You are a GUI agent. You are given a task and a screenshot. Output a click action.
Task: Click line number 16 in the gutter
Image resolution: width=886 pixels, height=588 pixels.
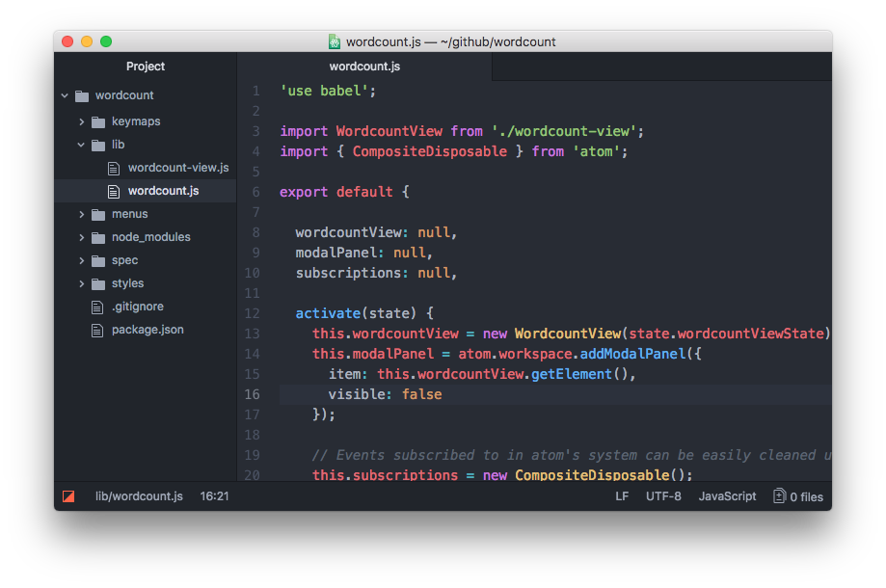tap(252, 394)
